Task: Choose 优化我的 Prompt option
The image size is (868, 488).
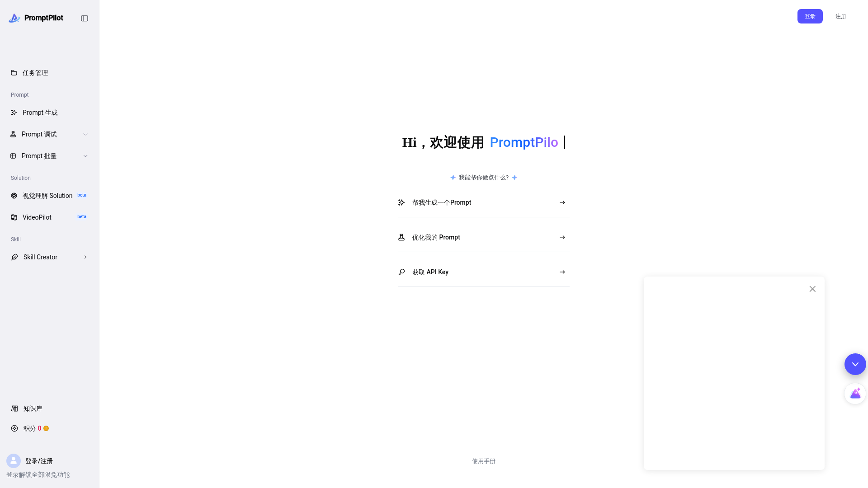Action: tap(484, 237)
